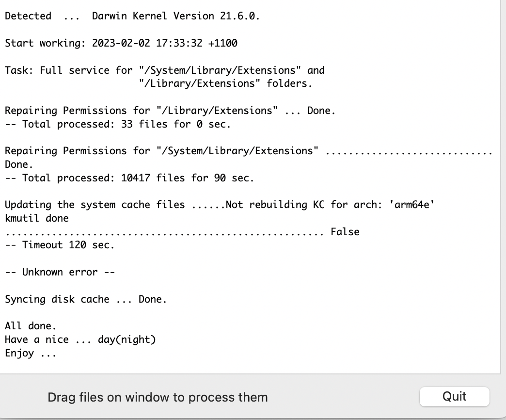Click the "Have a nice ... day(night)" line
The width and height of the screenshot is (506, 420).
point(80,339)
